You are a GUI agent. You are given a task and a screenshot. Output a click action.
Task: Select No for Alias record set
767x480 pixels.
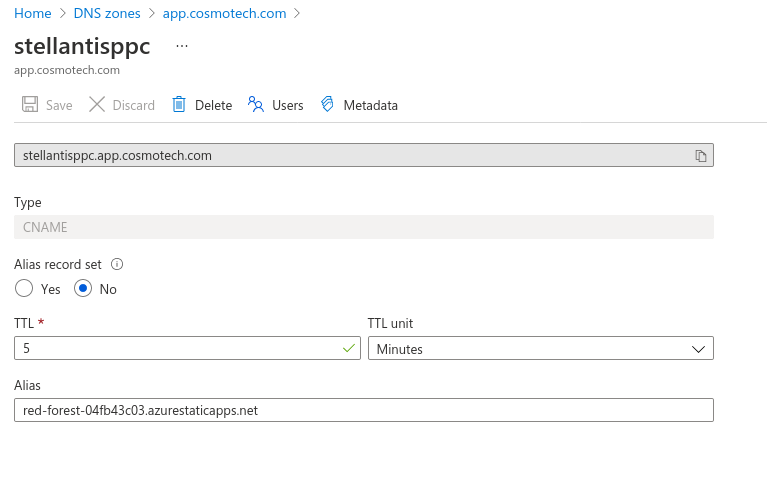tap(84, 289)
